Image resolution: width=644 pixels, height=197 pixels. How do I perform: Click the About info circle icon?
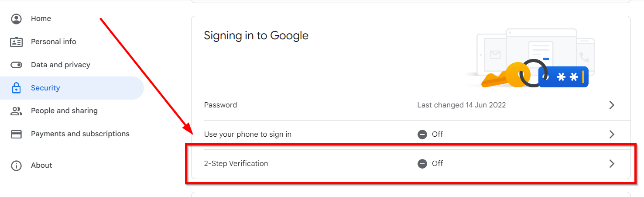(17, 166)
